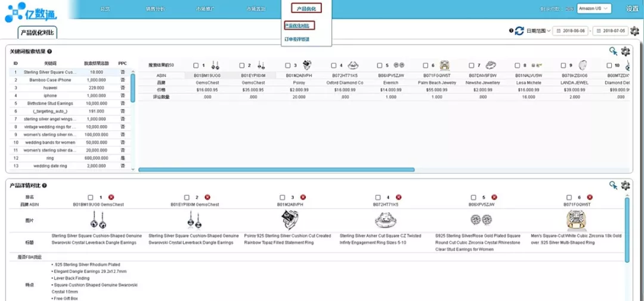The width and height of the screenshot is (644, 301).
Task: Choose 产品优化对比 in dropdown menu
Action: point(299,26)
